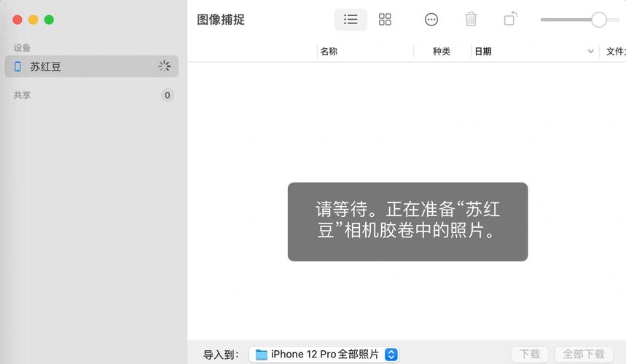This screenshot has height=364, width=626.
Task: Click the 设备 section header
Action: point(22,48)
